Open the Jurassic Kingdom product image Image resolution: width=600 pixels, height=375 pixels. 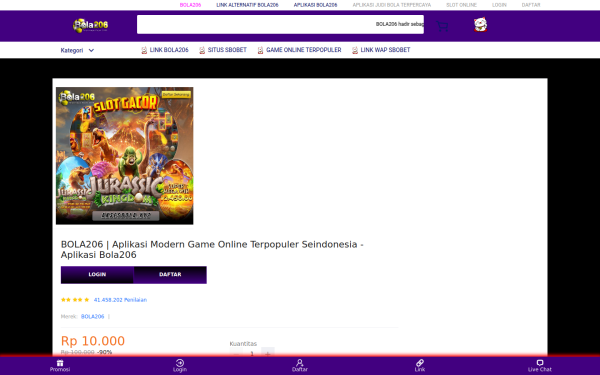[x=125, y=156]
